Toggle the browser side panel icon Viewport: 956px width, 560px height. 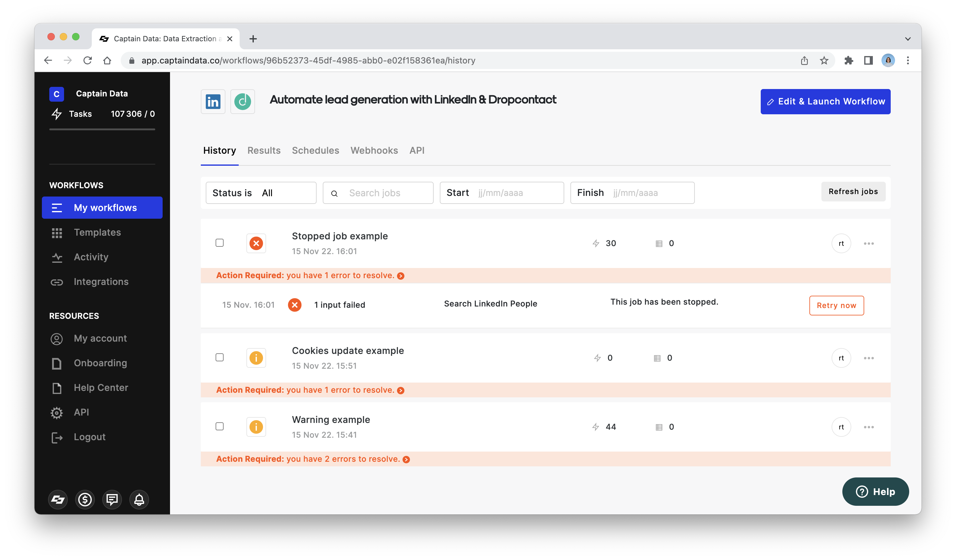tap(868, 60)
